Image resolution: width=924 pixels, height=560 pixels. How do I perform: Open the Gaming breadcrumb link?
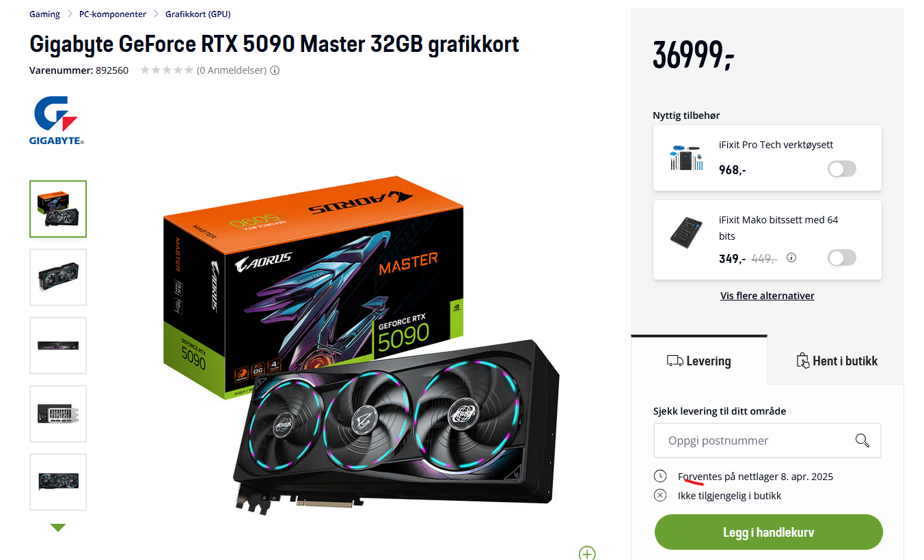click(44, 14)
